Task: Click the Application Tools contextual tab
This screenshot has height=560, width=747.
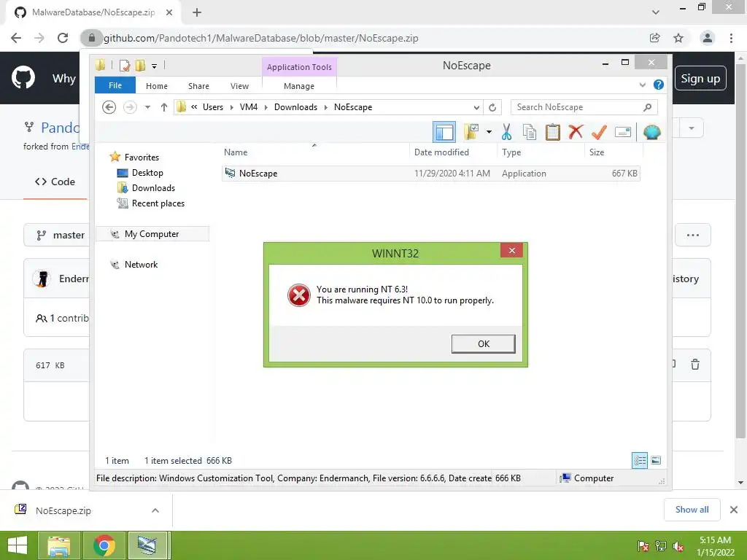Action: [299, 67]
